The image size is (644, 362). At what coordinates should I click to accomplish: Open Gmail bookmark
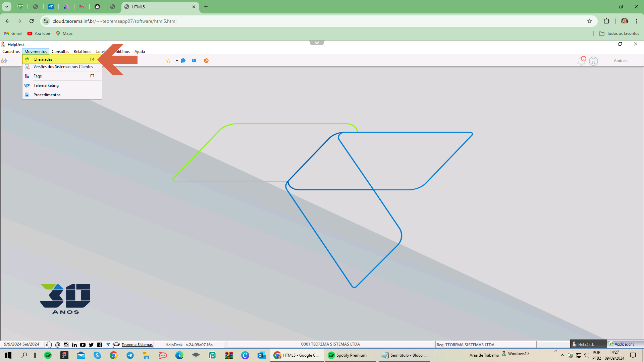[13, 34]
